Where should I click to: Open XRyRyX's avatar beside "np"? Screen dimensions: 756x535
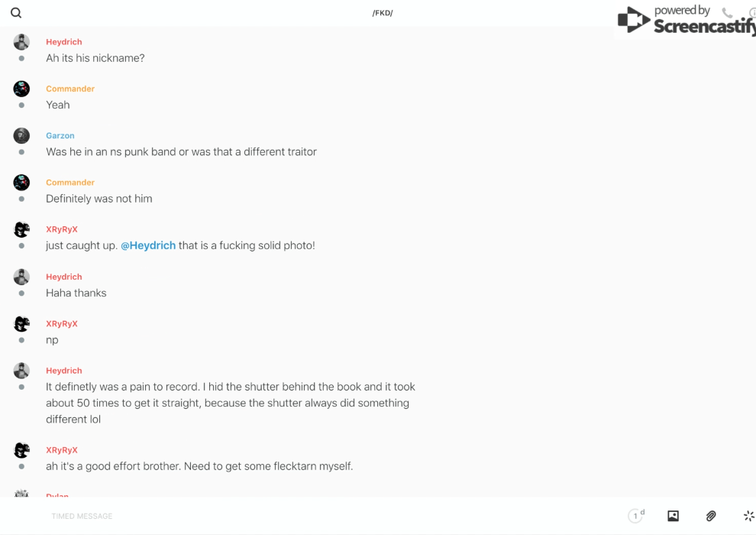pyautogui.click(x=21, y=324)
